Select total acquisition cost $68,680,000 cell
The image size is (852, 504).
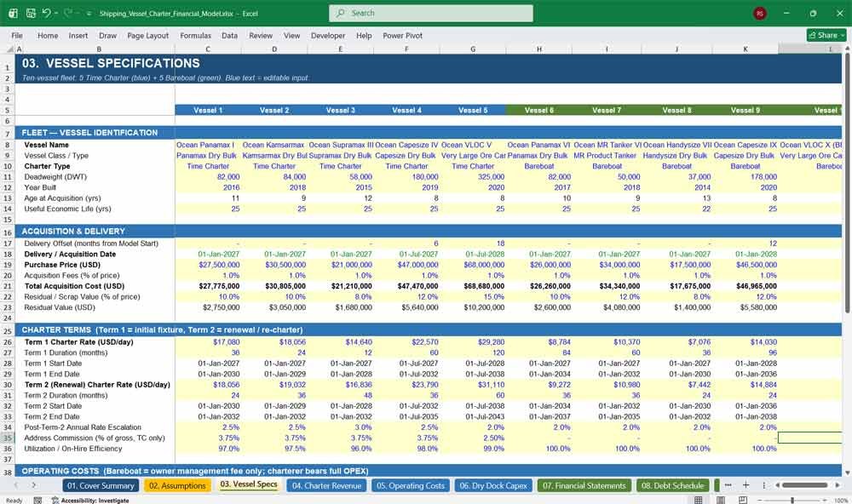tap(473, 286)
